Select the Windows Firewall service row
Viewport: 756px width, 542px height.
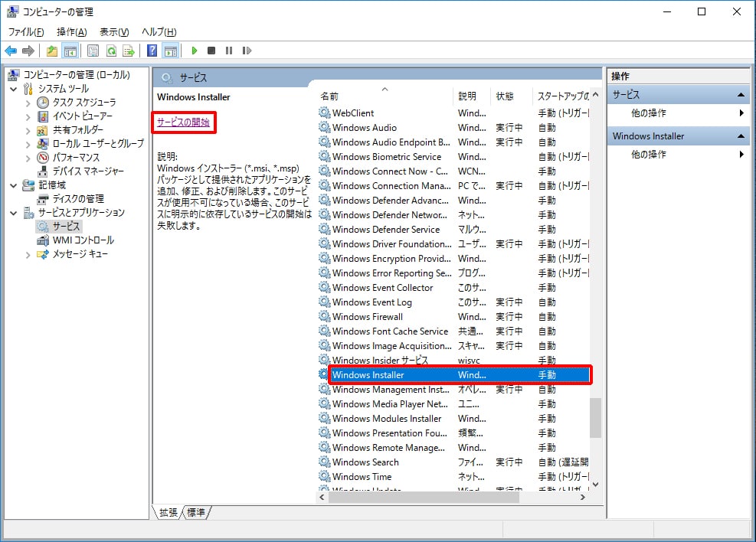(453, 317)
